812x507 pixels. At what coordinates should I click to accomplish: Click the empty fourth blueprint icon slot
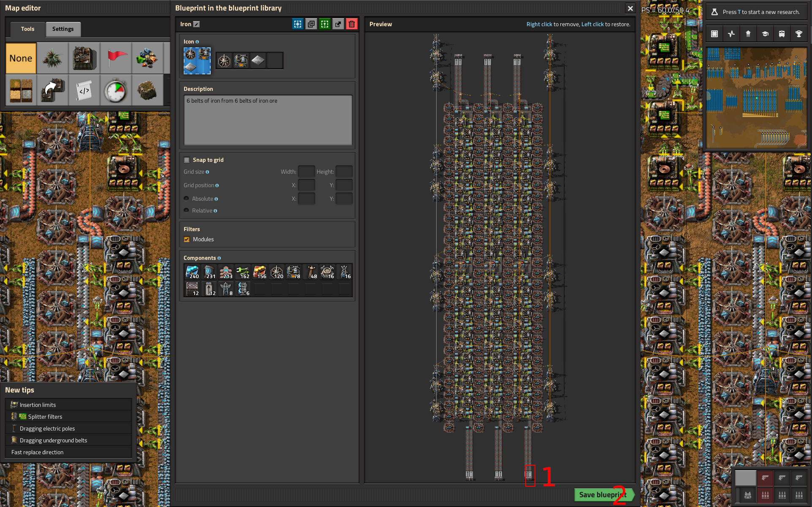(x=275, y=61)
